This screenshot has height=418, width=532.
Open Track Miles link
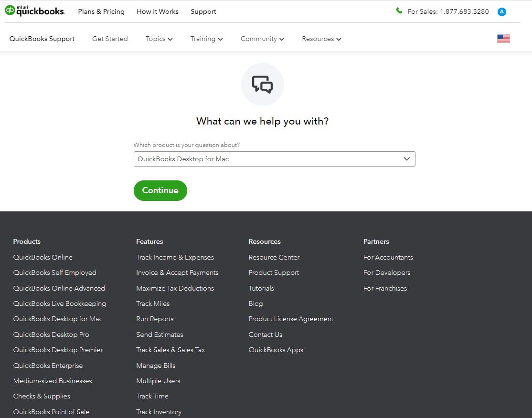click(153, 304)
